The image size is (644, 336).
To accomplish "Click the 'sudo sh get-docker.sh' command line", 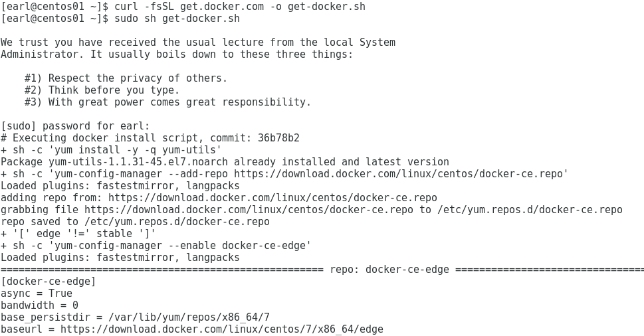I will coord(177,19).
